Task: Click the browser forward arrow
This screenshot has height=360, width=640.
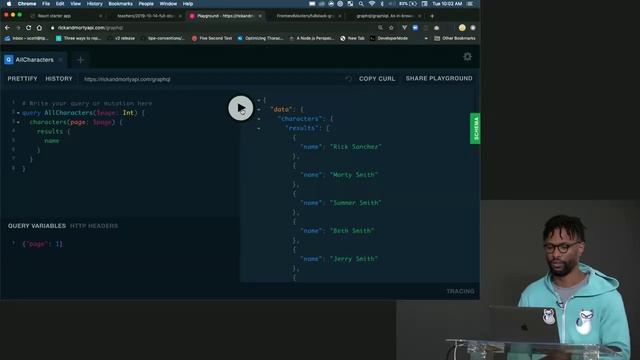Action: (18, 28)
